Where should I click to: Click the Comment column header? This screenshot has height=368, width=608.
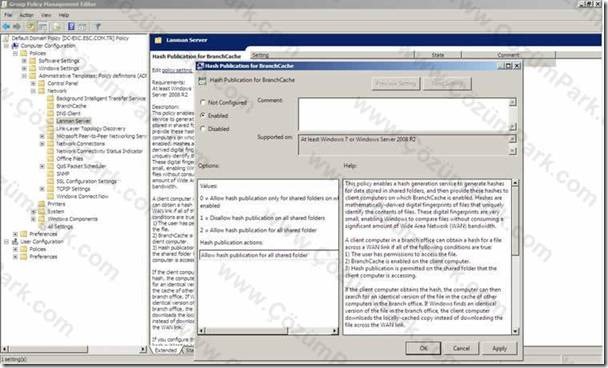(x=508, y=55)
